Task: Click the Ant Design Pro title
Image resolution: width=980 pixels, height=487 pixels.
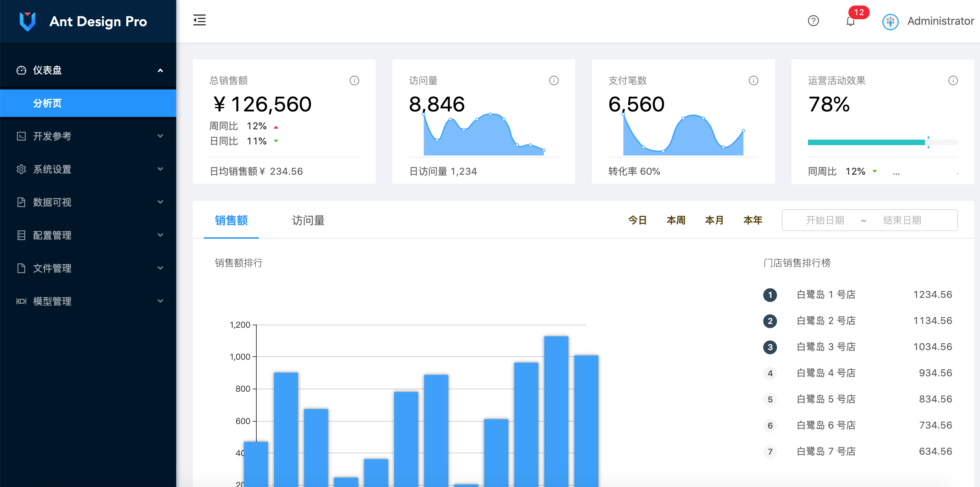Action: (98, 22)
